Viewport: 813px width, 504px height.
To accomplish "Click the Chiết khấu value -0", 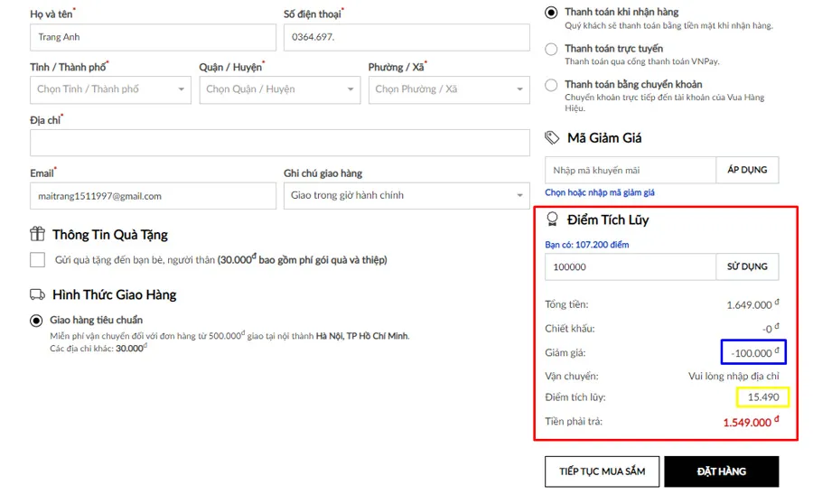I will pyautogui.click(x=771, y=328).
